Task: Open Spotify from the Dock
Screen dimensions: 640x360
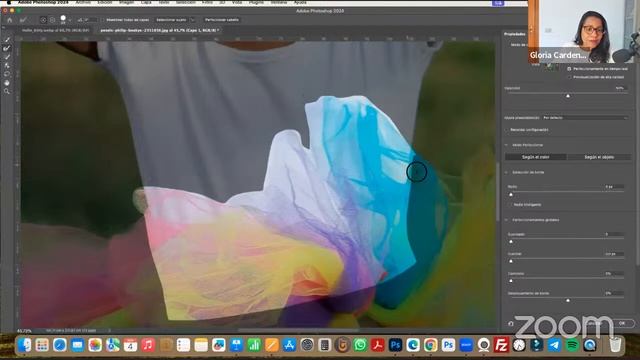Action: pos(572,345)
